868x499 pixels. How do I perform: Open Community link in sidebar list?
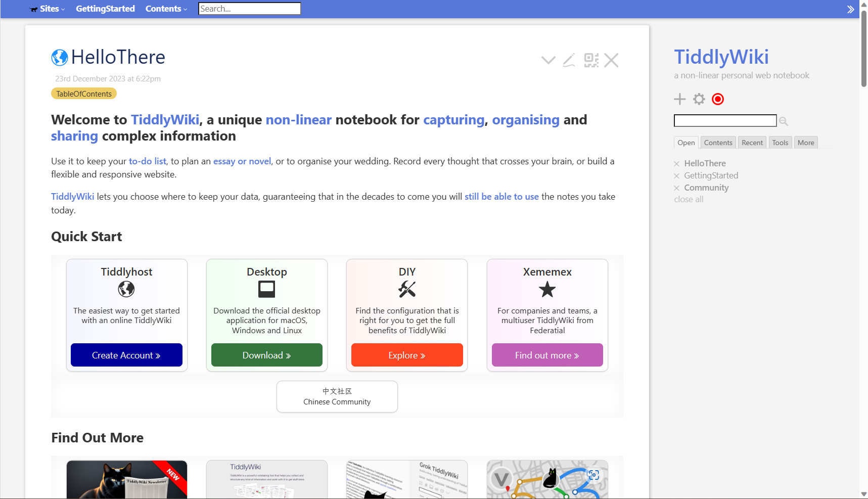click(x=706, y=188)
